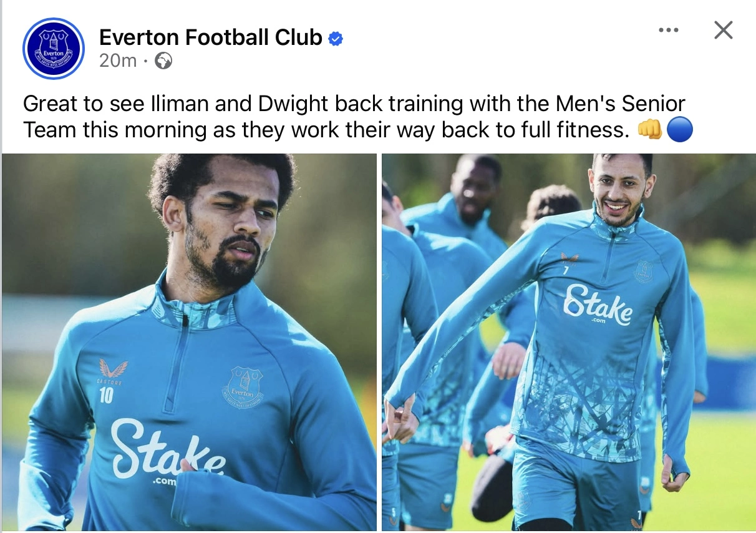Click the Everton crest on the left shirt

click(x=243, y=386)
